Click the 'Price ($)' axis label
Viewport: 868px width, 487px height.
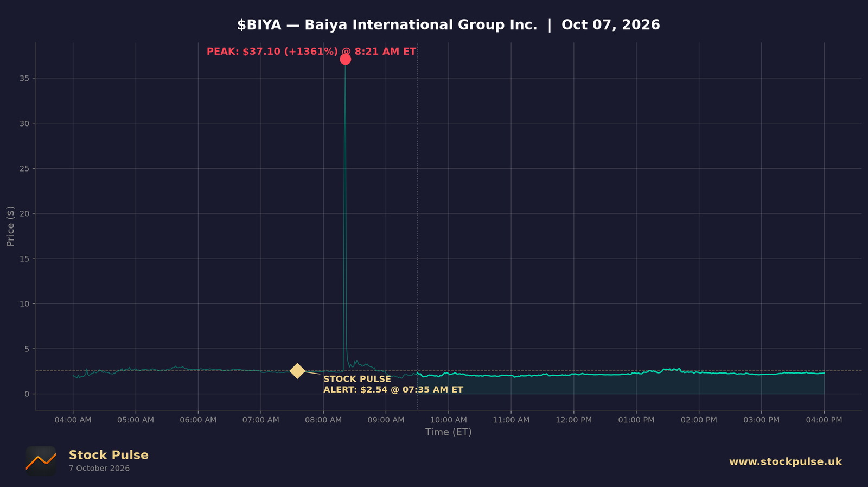10,226
